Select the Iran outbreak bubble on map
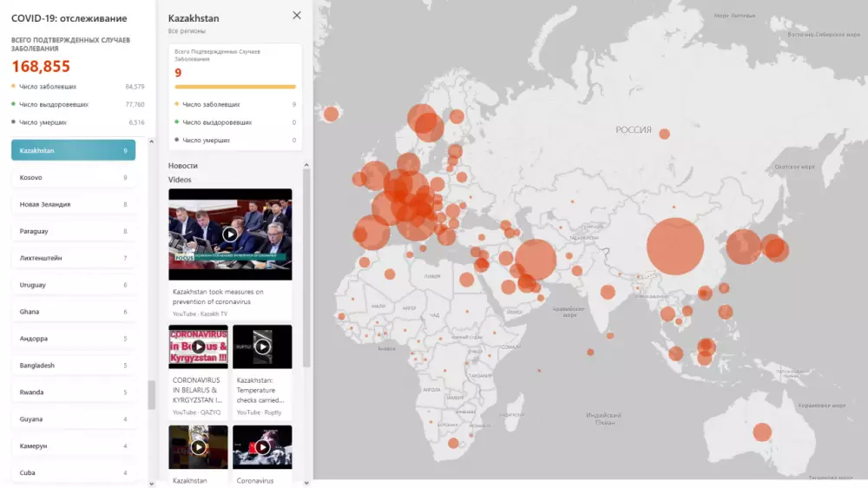This screenshot has height=488, width=868. (535, 259)
